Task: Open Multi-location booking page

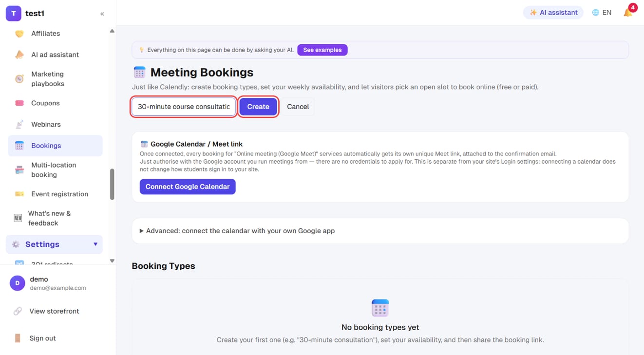Action: [55, 170]
